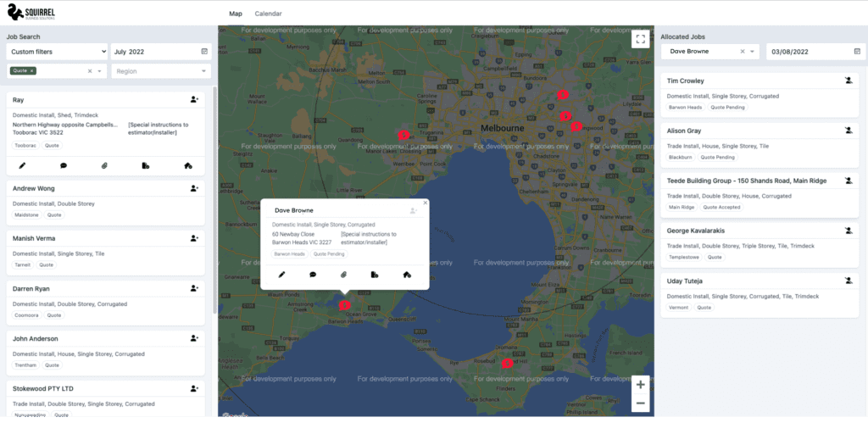Image resolution: width=868 pixels, height=434 pixels.
Task: Open calendar icon in 03/08/2022 date field
Action: click(x=858, y=52)
